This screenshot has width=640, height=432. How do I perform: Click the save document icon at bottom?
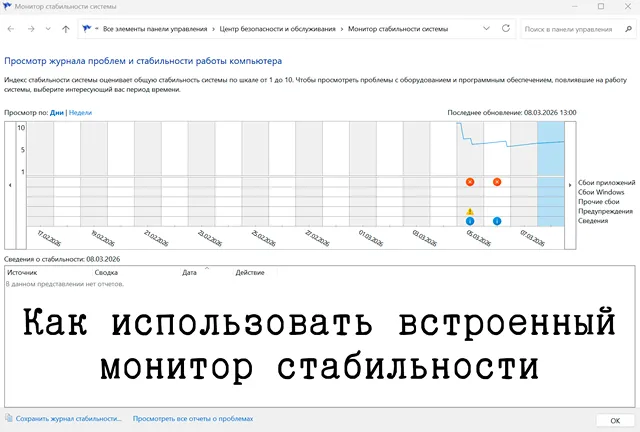pyautogui.click(x=9, y=418)
